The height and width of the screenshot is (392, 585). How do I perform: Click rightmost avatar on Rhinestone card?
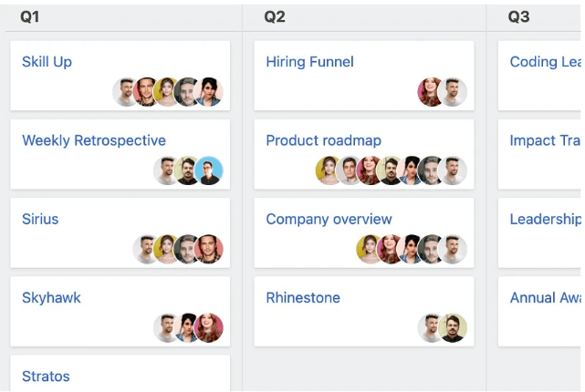(x=453, y=328)
